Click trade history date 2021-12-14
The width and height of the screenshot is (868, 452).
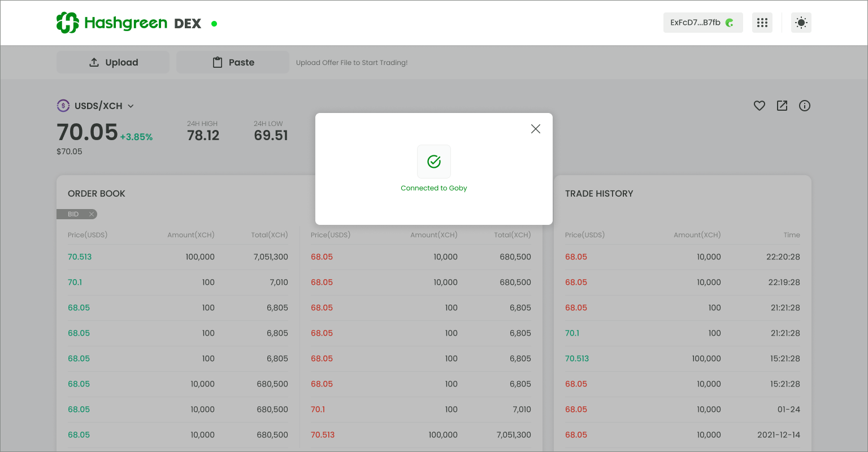coord(779,434)
